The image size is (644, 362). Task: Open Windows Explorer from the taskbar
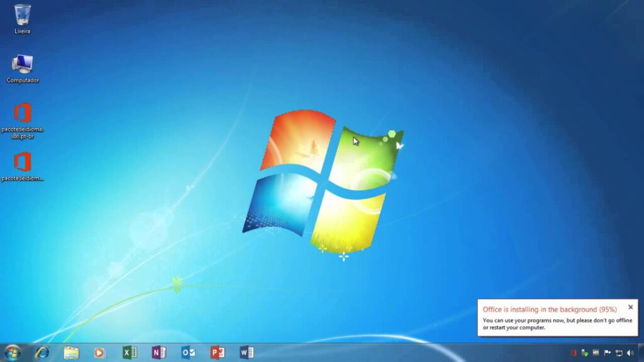coord(71,353)
